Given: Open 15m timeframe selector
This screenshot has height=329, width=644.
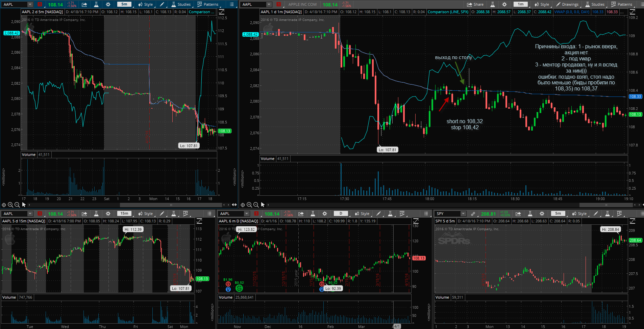Looking at the screenshot, I should pos(124,214).
